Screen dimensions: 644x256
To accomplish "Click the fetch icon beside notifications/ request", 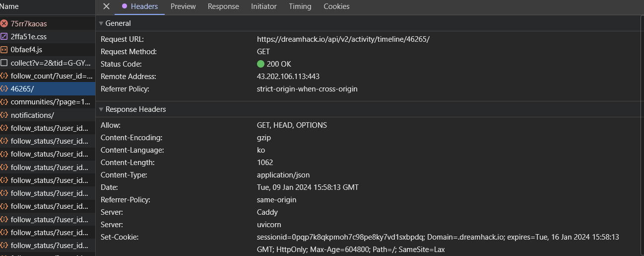I will (x=4, y=115).
